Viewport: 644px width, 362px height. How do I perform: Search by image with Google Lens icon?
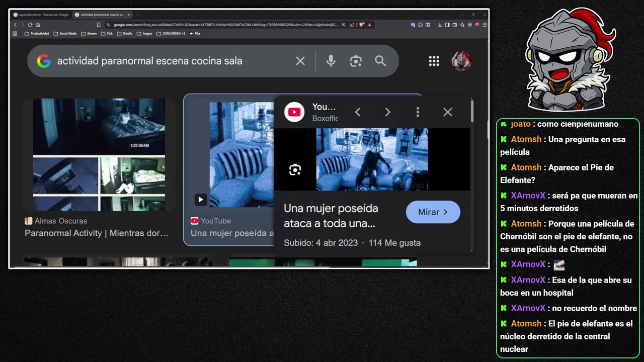(356, 61)
